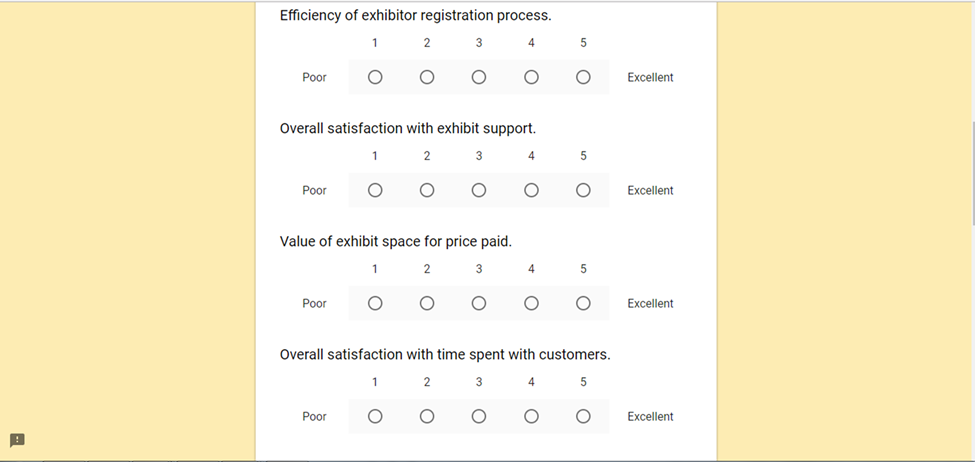Pick 2 for exhibit space value
The image size is (975, 462).
(427, 303)
